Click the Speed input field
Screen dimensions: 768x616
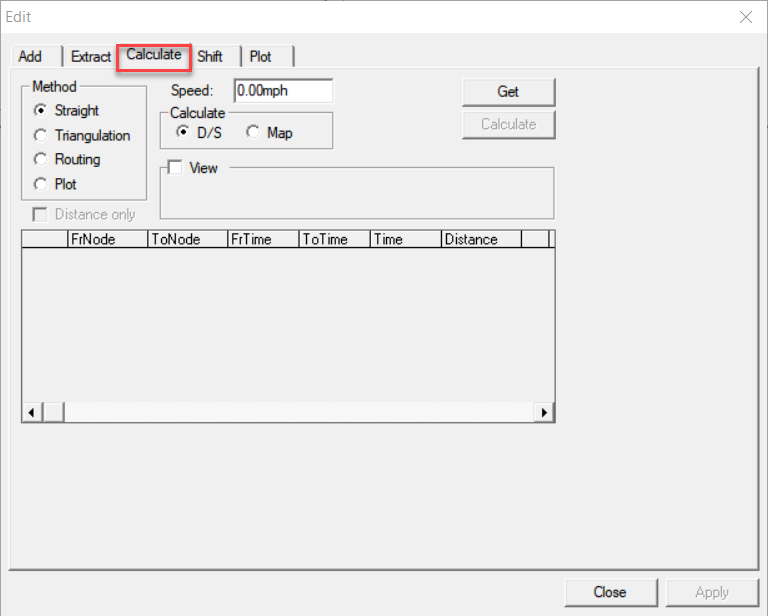pos(284,91)
